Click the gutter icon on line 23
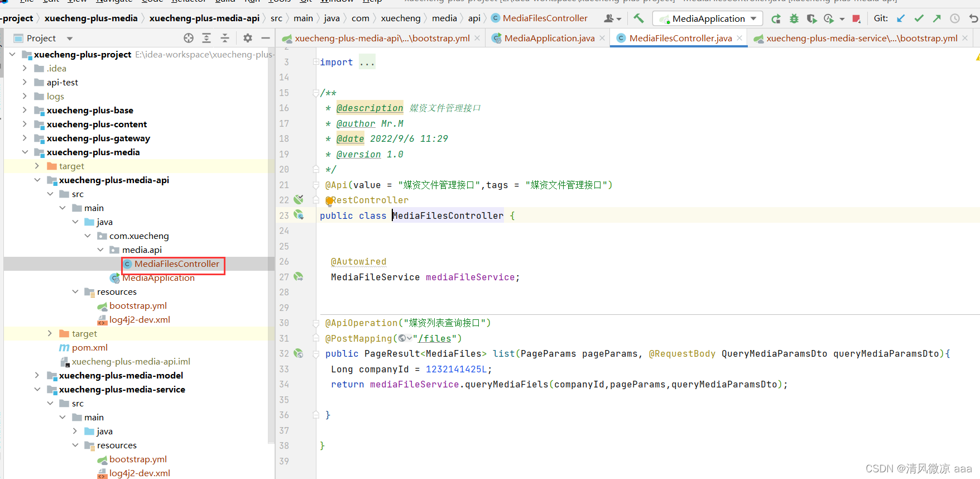Screen dimensions: 980x479 click(x=299, y=215)
